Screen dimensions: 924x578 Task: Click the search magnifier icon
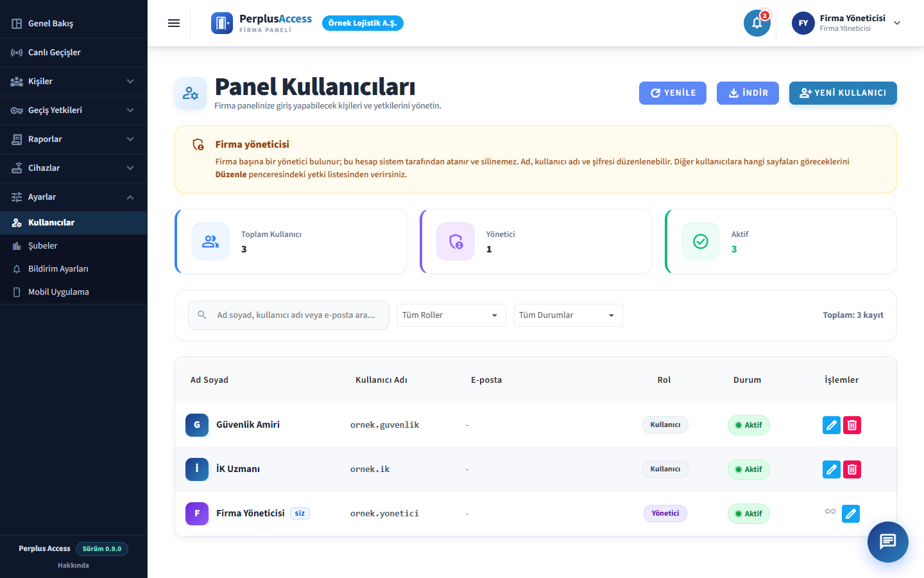pos(202,315)
